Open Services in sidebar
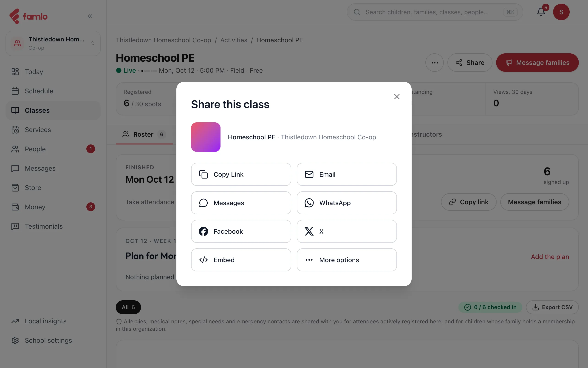The width and height of the screenshot is (588, 368). click(x=53, y=130)
